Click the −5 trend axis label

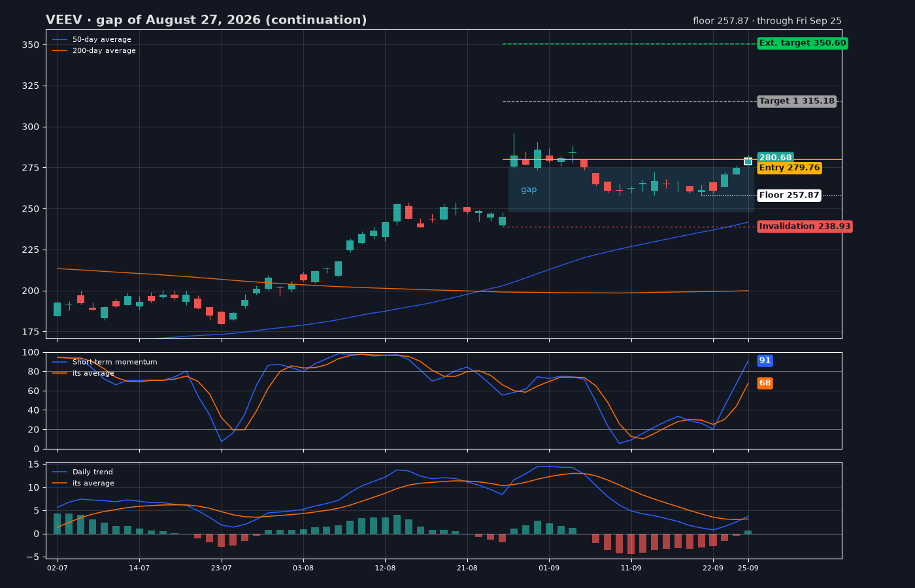[x=32, y=557]
